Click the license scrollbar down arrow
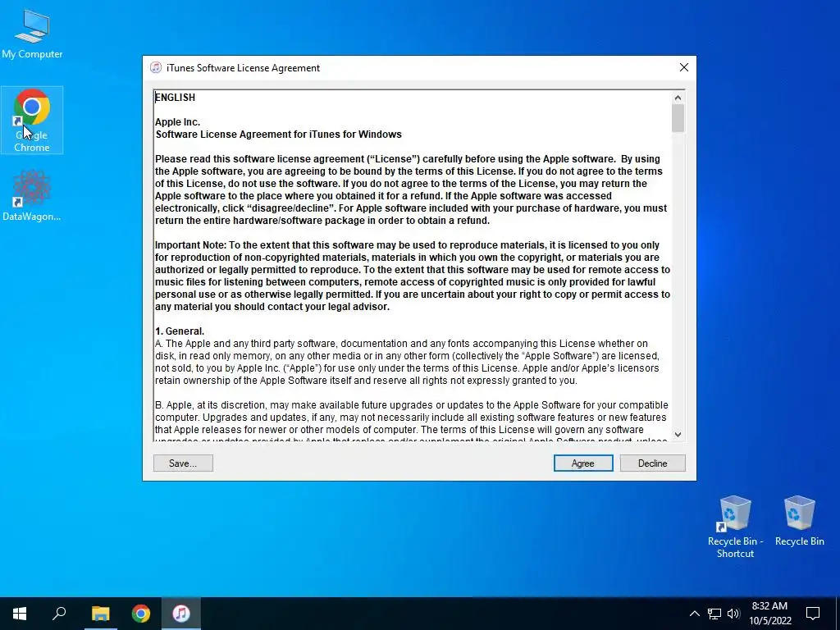Viewport: 840px width, 630px height. coord(678,435)
